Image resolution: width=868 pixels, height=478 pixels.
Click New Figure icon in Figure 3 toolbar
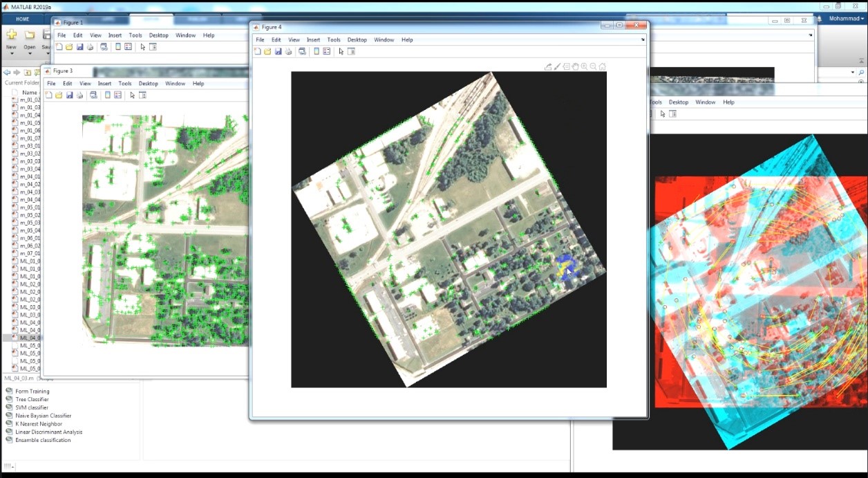[x=49, y=95]
